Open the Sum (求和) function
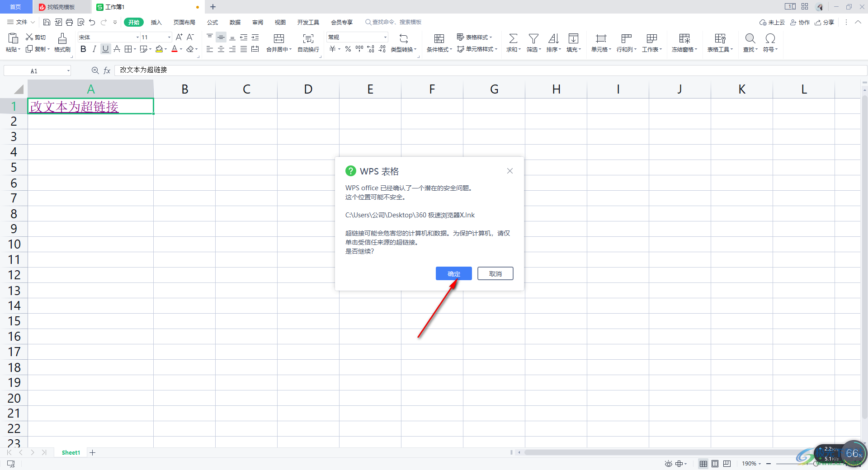The height and width of the screenshot is (470, 868). [513, 43]
